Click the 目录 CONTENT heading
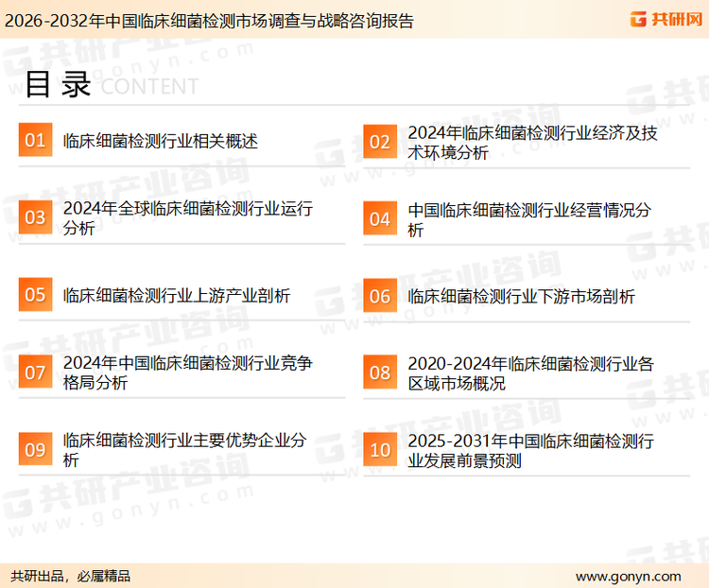Viewport: 709px width, 588px height. 111,85
